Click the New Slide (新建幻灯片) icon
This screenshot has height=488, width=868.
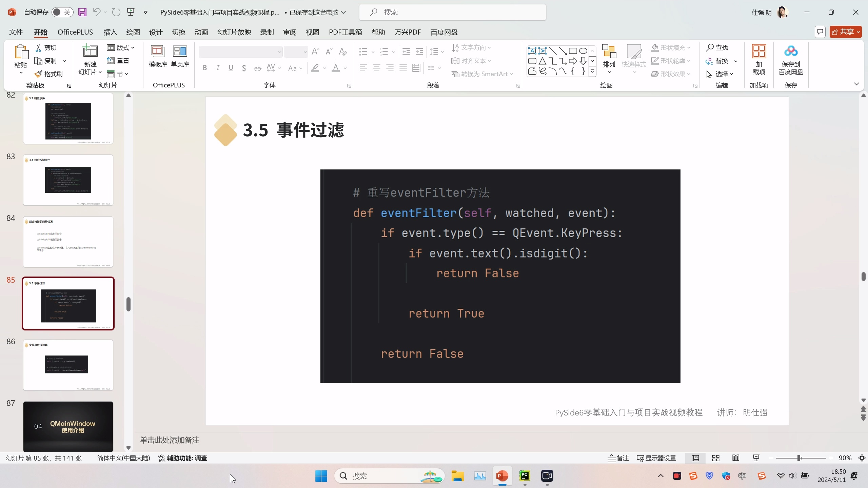[89, 54]
